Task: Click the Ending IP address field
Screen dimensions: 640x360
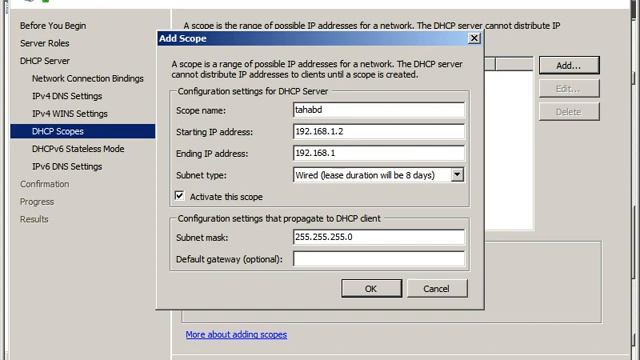Action: 378,153
